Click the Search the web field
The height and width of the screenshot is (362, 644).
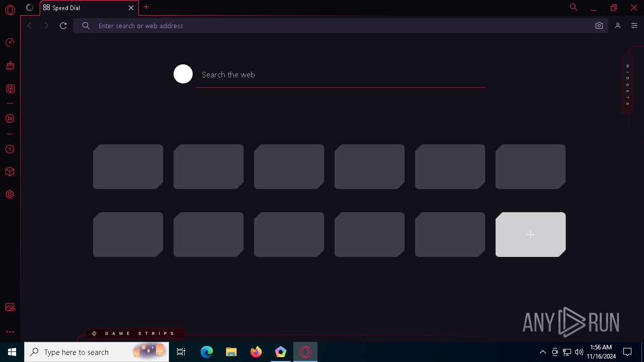(x=341, y=75)
